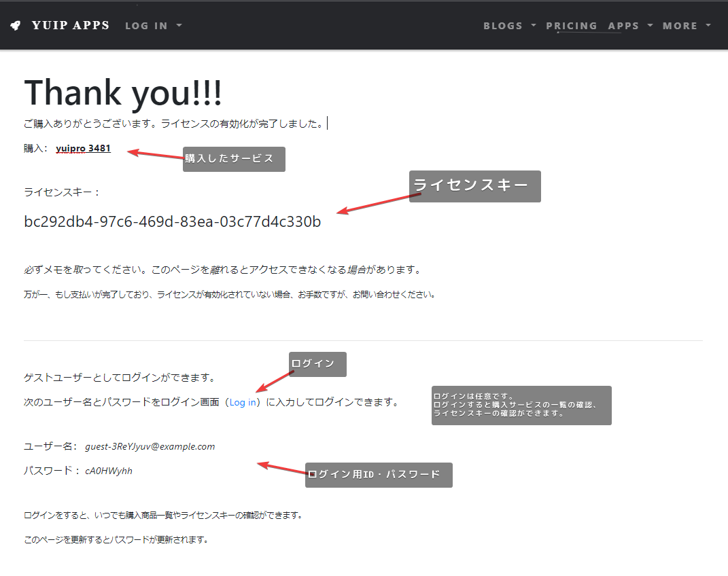
Task: Click the purchased item yuipro 3481
Action: [83, 148]
